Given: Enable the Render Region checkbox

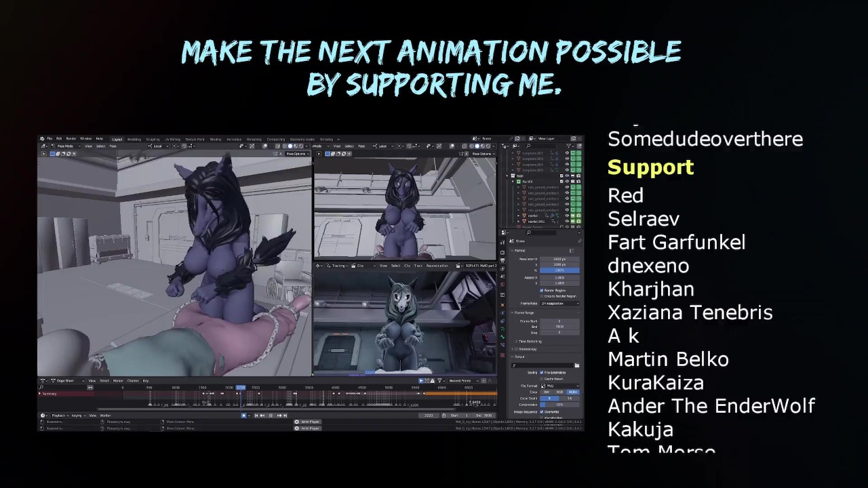Looking at the screenshot, I should tap(542, 290).
